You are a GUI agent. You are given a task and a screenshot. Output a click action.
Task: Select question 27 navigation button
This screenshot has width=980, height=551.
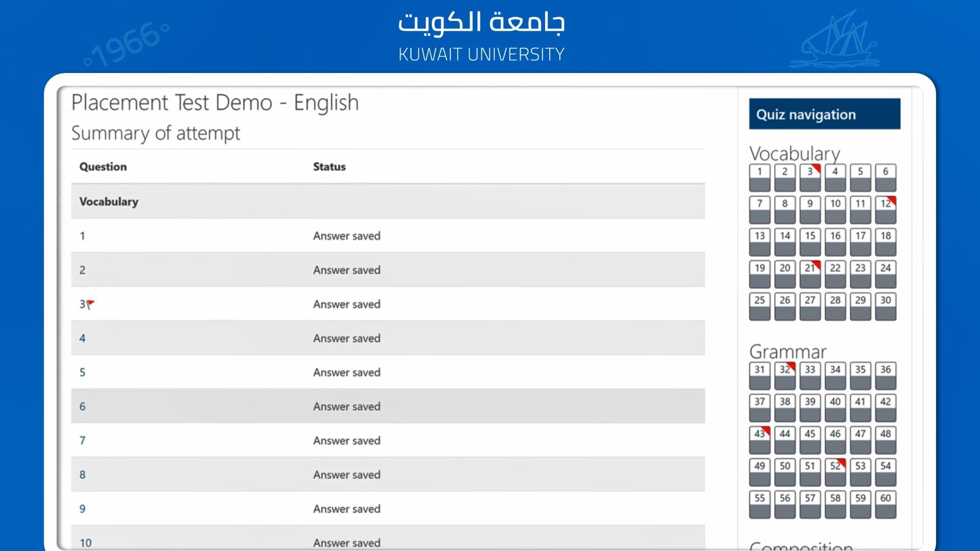(810, 307)
